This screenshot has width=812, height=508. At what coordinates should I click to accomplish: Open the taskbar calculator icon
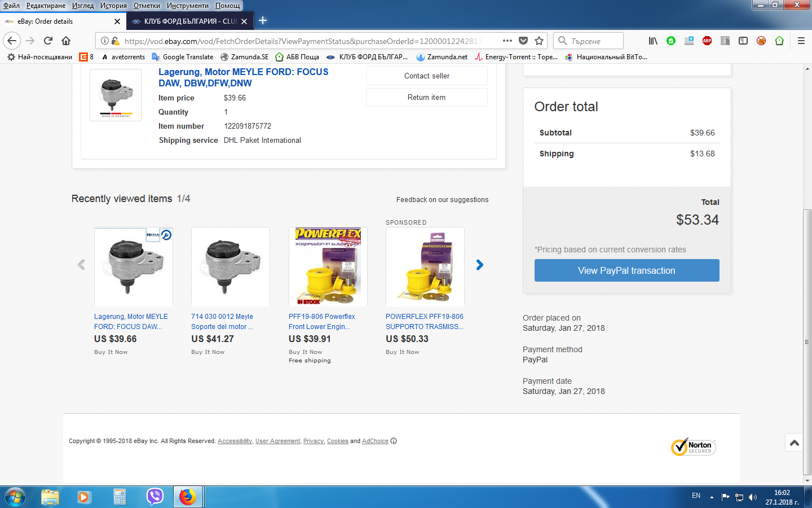click(120, 497)
